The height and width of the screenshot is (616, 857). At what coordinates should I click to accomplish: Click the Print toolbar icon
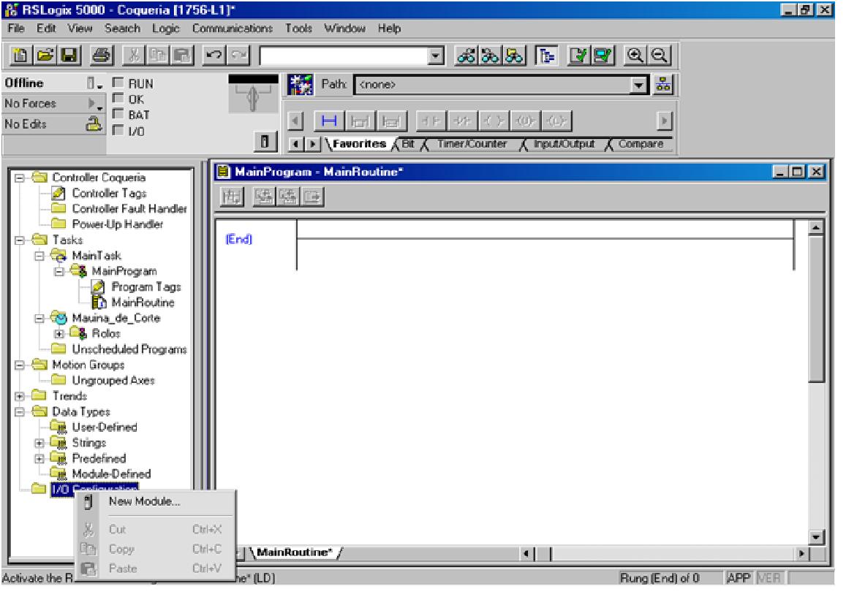point(102,55)
